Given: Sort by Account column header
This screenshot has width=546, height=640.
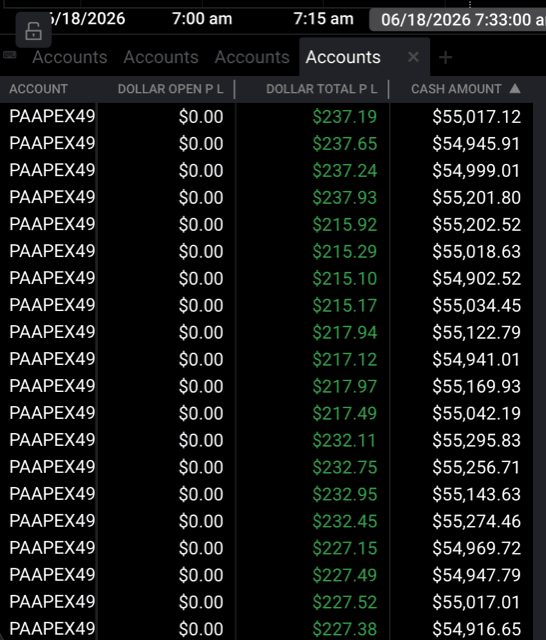Looking at the screenshot, I should click(x=39, y=89).
